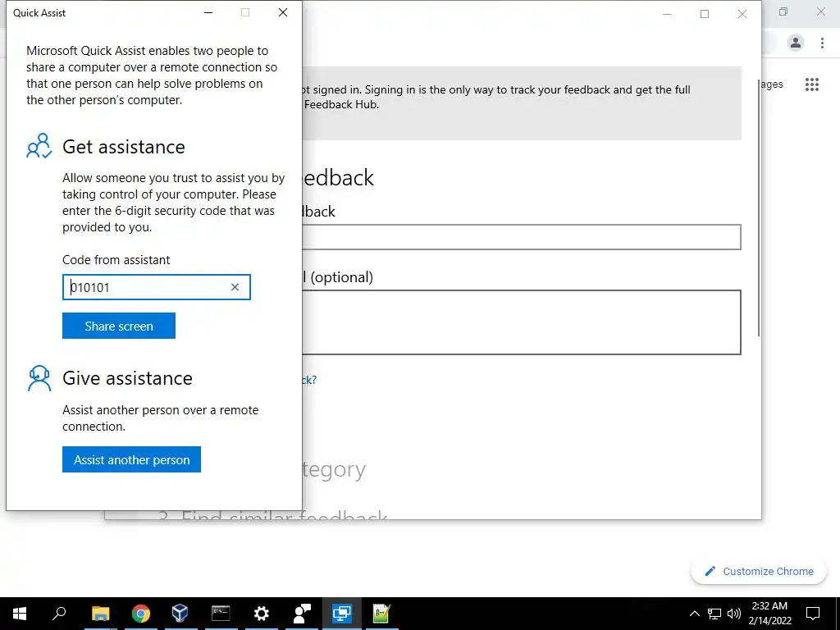Clear the security code with the X
The height and width of the screenshot is (630, 840).
[235, 287]
